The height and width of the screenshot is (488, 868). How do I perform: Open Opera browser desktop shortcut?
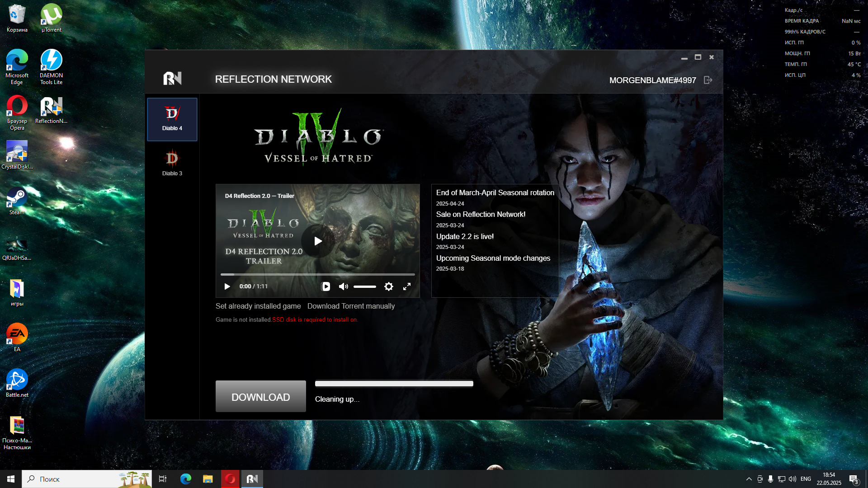(17, 113)
